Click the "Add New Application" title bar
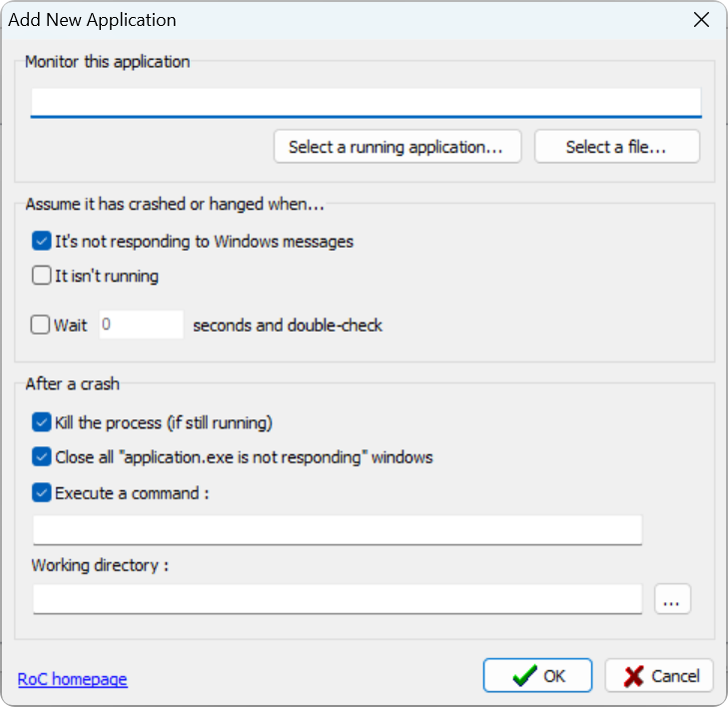The image size is (728, 707). (300, 20)
